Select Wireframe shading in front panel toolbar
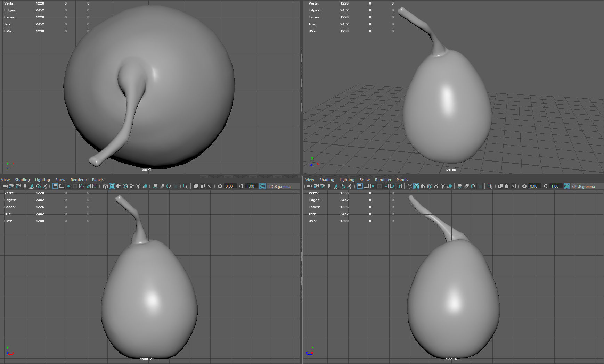Screen dimensions: 604x364 coord(105,186)
